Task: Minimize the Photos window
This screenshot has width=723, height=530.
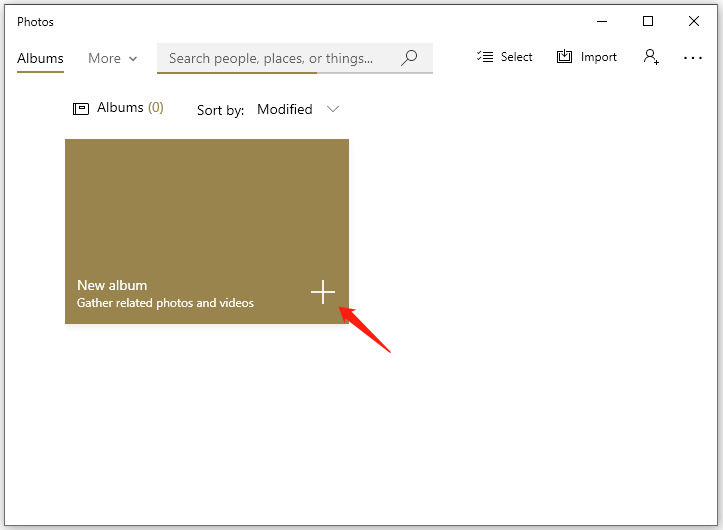Action: coord(602,21)
